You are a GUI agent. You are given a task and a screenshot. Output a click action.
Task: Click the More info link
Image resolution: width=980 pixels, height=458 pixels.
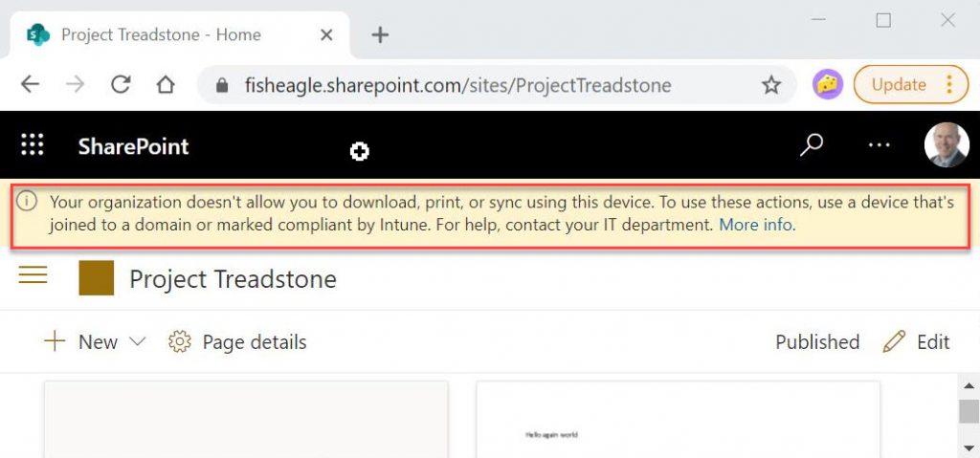pos(758,225)
